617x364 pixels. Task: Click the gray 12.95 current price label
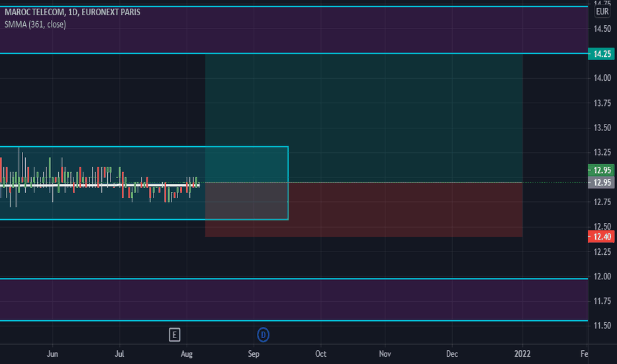point(601,183)
